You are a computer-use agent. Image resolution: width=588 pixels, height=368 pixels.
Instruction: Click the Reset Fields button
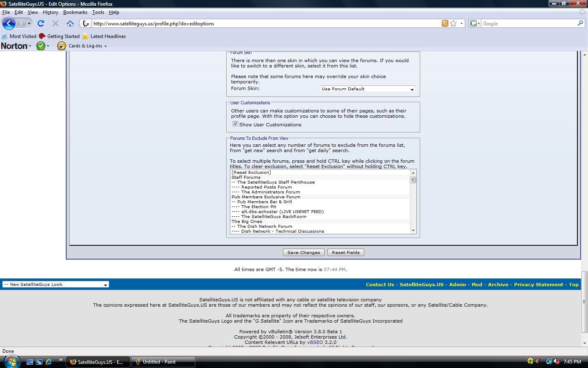[x=346, y=252]
